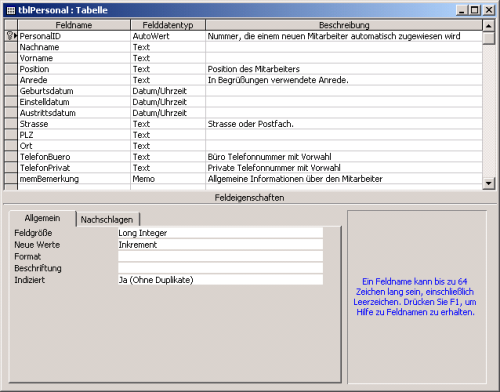Click the Memo data type cell
The image size is (500, 392).
[168, 179]
